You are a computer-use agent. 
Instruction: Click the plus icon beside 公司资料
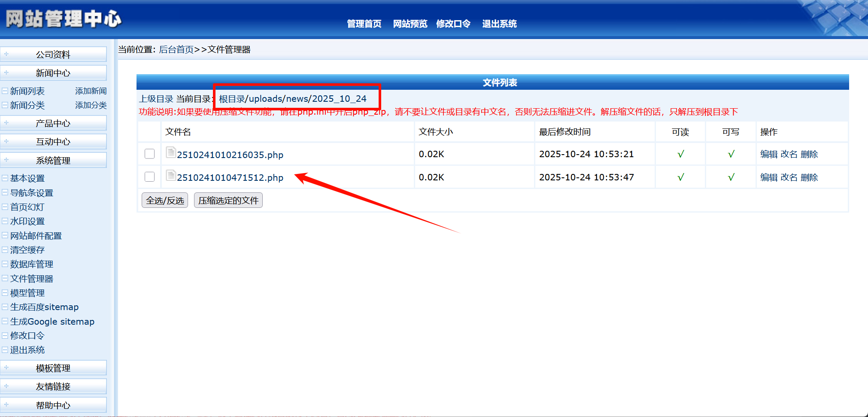(6, 54)
